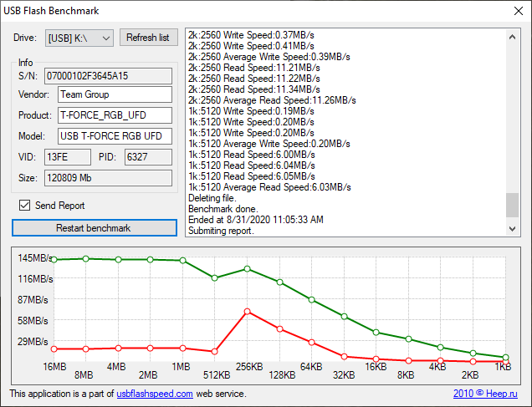The image size is (532, 407).
Task: Click the green read-speed point at 1MB
Action: pos(182,260)
